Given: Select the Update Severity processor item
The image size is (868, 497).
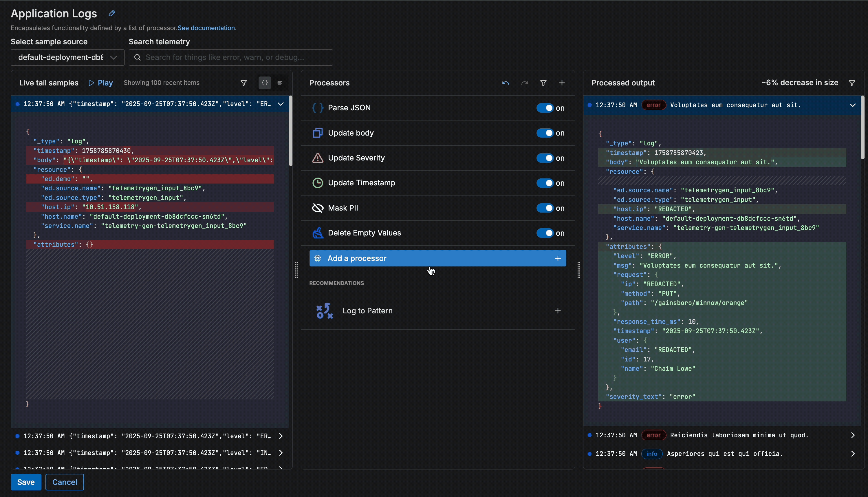Looking at the screenshot, I should point(356,158).
